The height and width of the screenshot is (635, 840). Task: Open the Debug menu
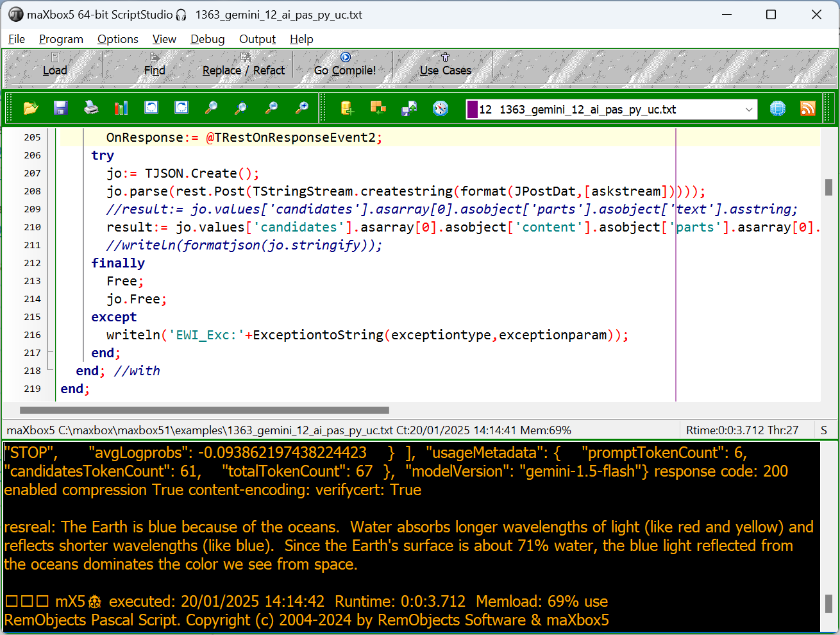[x=208, y=39]
